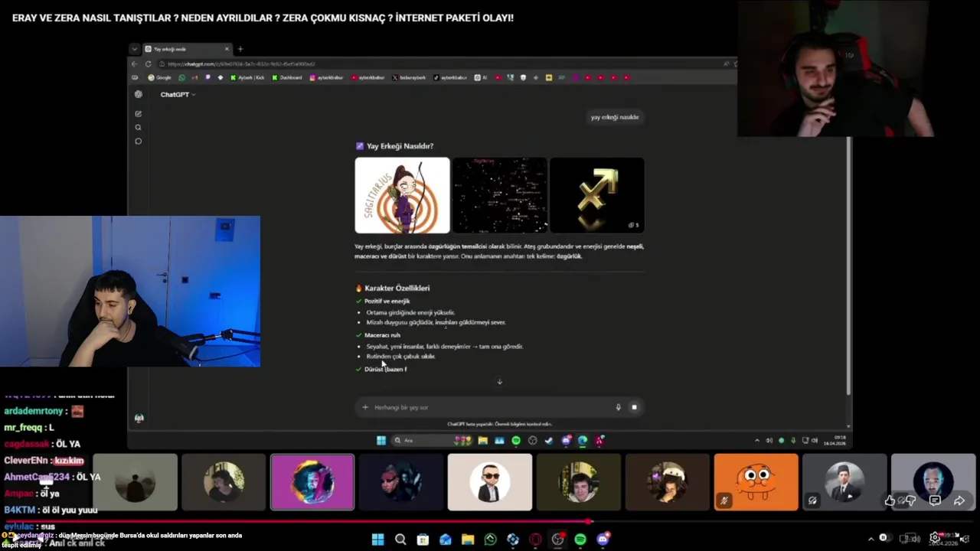Click the thumbs down dislike icon
Screen dimensions: 980x551
(x=911, y=500)
